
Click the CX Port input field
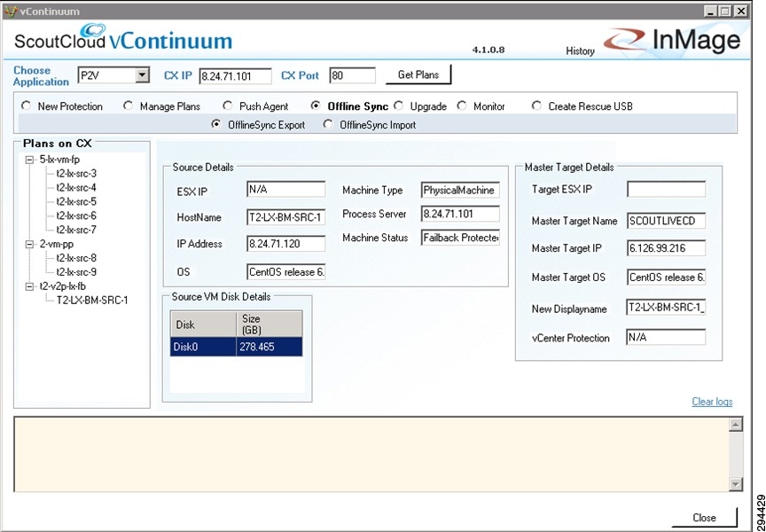point(352,75)
